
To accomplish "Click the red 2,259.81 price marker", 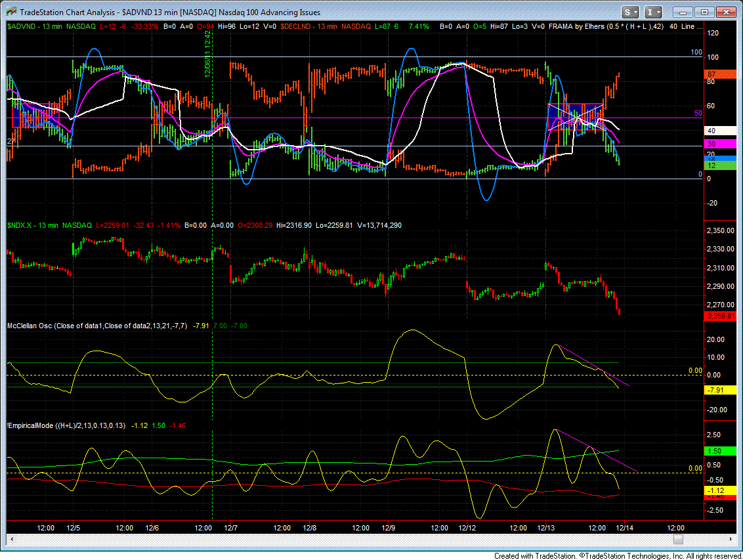I will [x=721, y=316].
